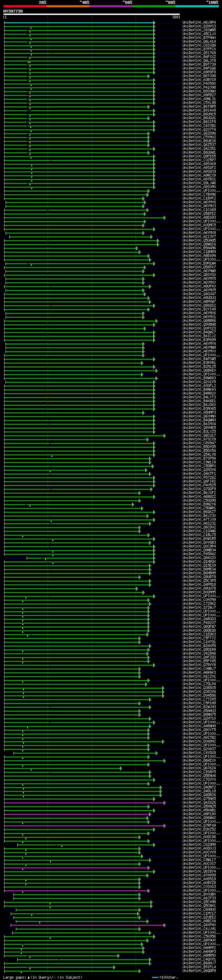Open hit label UniRef100_Q9VHE5
The image size is (222, 980).
pos(199,428)
